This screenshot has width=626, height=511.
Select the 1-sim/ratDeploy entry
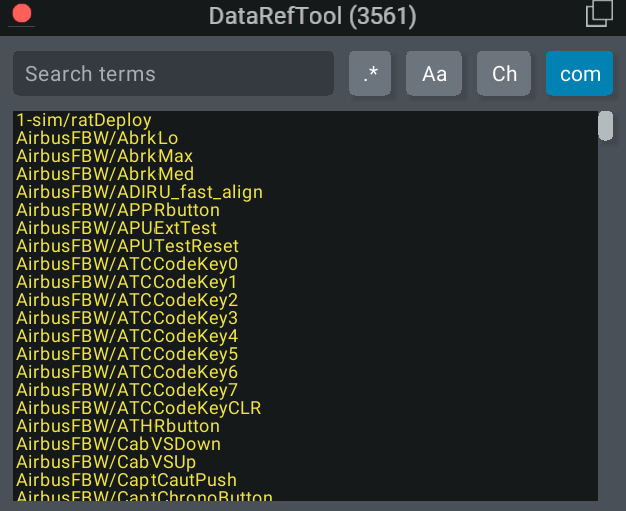pos(84,120)
